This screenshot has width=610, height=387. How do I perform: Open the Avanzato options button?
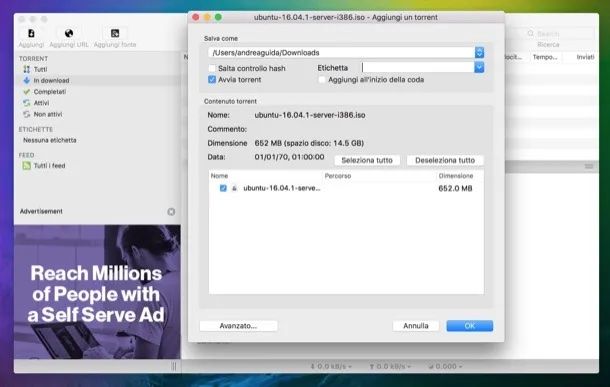[x=238, y=326]
